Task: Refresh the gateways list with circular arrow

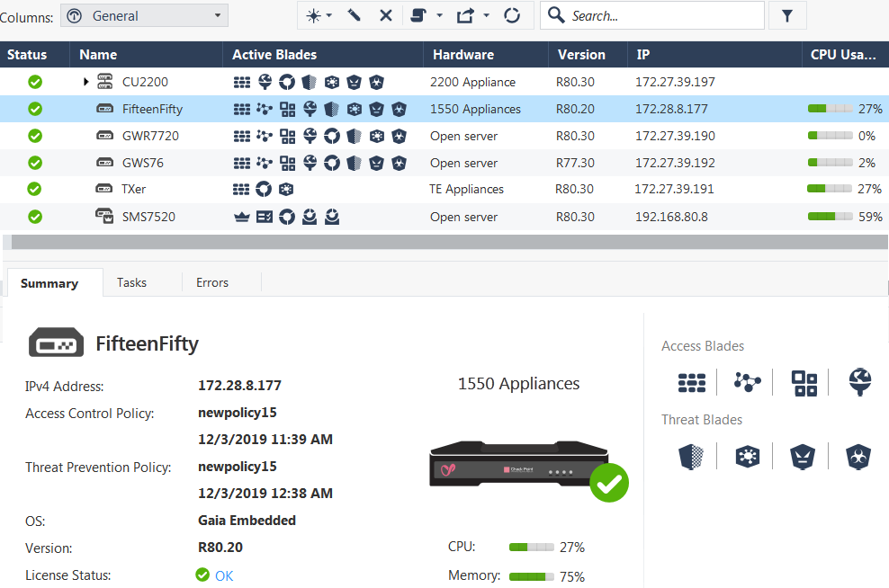Action: [x=512, y=15]
